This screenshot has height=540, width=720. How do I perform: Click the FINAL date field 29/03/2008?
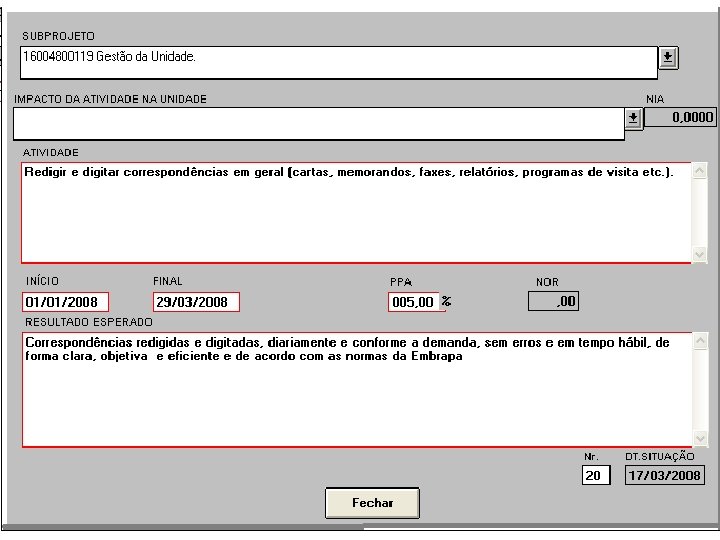pyautogui.click(x=196, y=302)
